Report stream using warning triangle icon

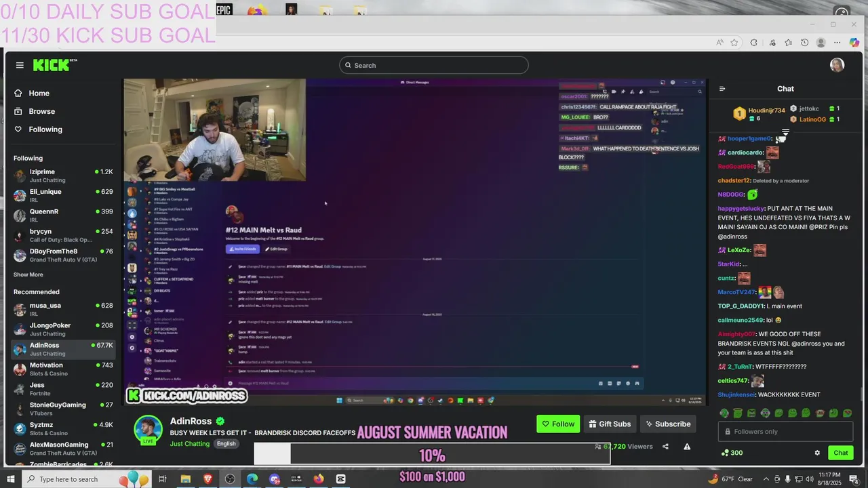pos(687,447)
